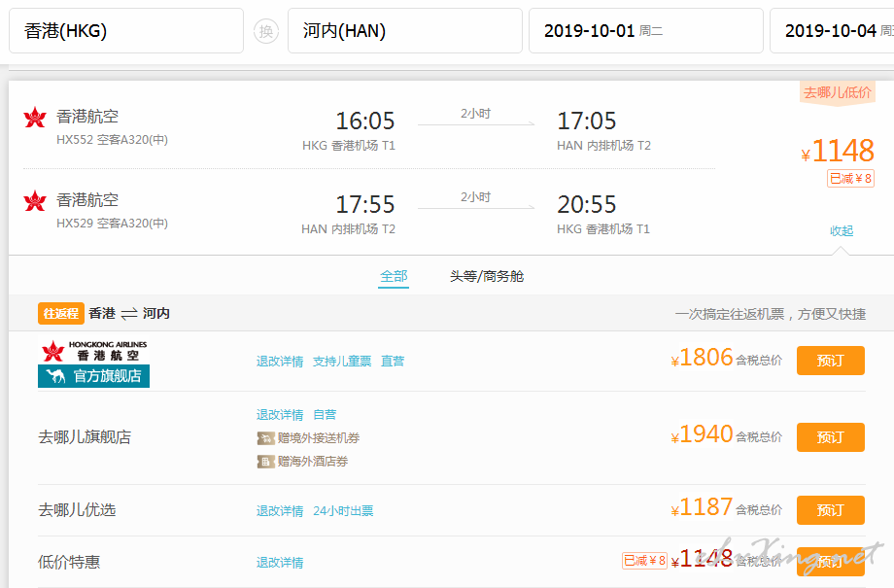Open Hong Kong Airlines 官方旗舰店 logo
The width and height of the screenshot is (894, 588).
click(93, 363)
